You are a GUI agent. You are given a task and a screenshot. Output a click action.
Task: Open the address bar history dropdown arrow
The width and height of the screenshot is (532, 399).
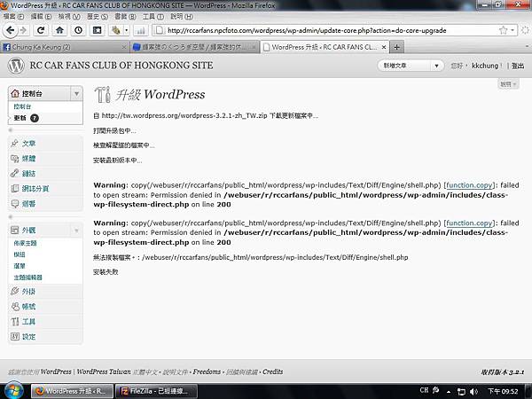tap(512, 30)
